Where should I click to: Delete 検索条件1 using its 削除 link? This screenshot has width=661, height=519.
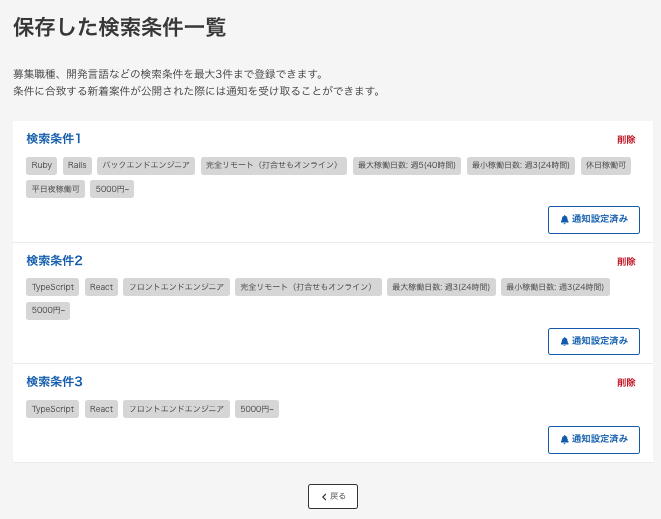626,140
